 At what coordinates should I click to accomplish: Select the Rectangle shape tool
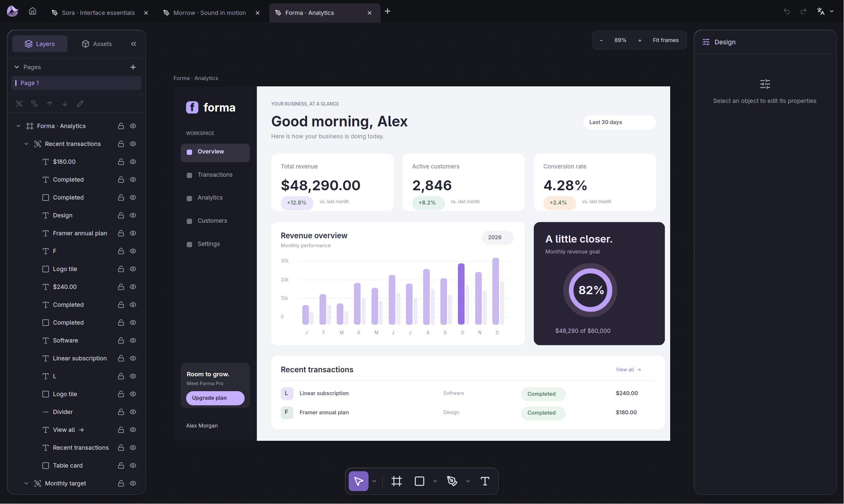click(x=420, y=481)
